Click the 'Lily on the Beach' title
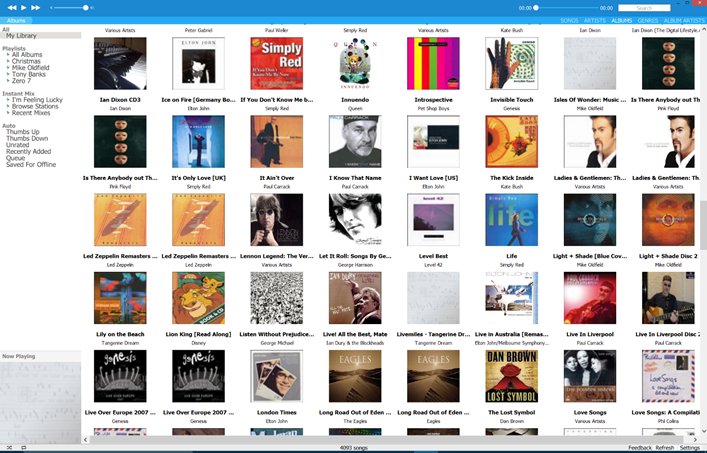 point(120,334)
